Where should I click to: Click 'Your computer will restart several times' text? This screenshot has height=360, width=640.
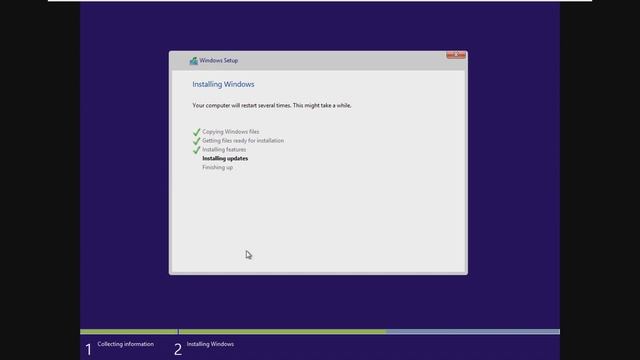[x=272, y=105]
